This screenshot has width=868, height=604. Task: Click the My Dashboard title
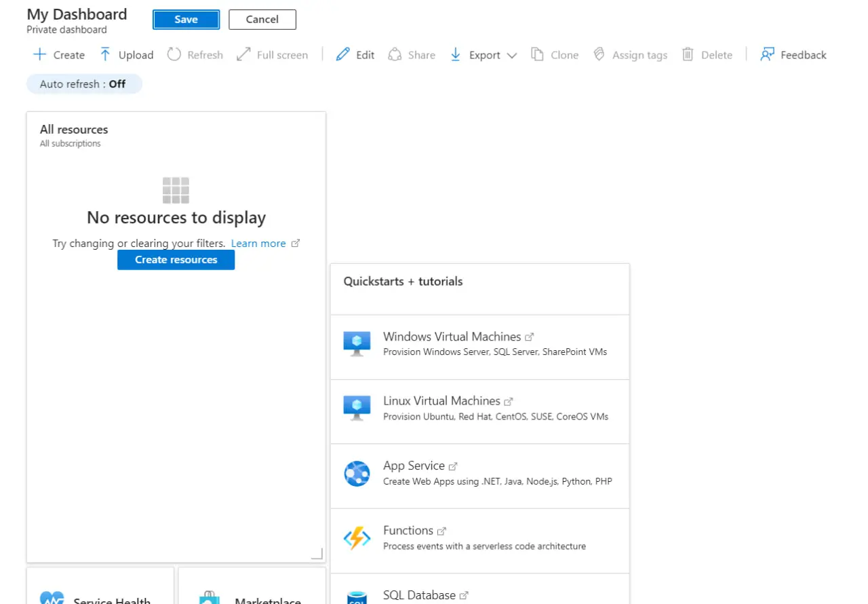click(x=77, y=14)
